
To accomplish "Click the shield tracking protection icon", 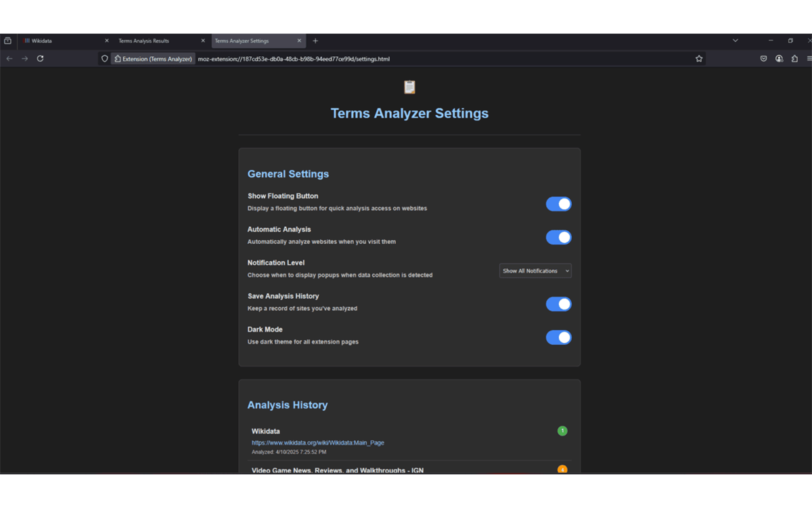I will (104, 59).
